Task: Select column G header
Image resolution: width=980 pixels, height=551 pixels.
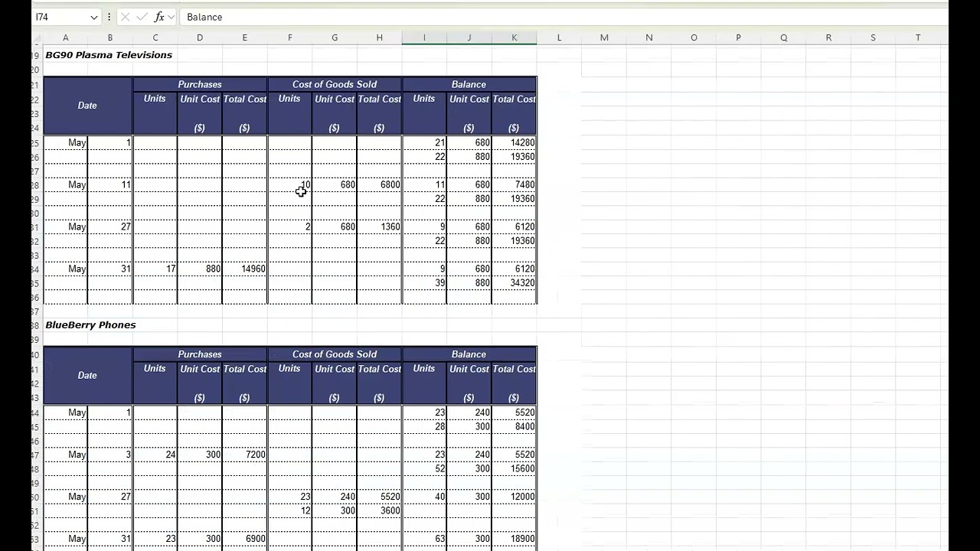Action: (x=335, y=37)
